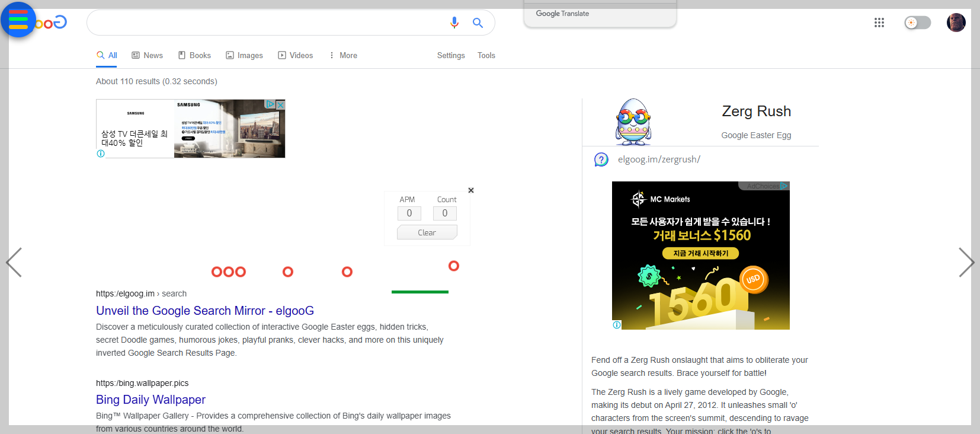
Task: Open Unveil the Google Search Mirror link
Action: [x=205, y=311]
